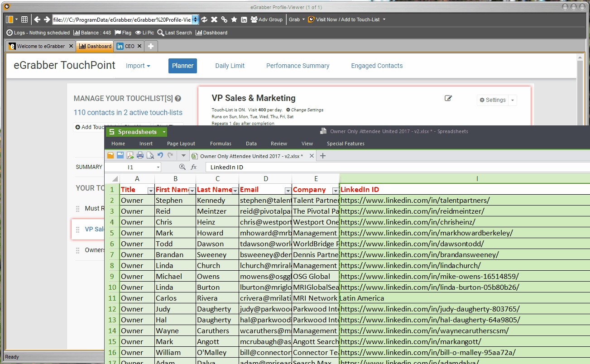Open the Formulas ribbon tab
The image size is (590, 364).
click(221, 144)
